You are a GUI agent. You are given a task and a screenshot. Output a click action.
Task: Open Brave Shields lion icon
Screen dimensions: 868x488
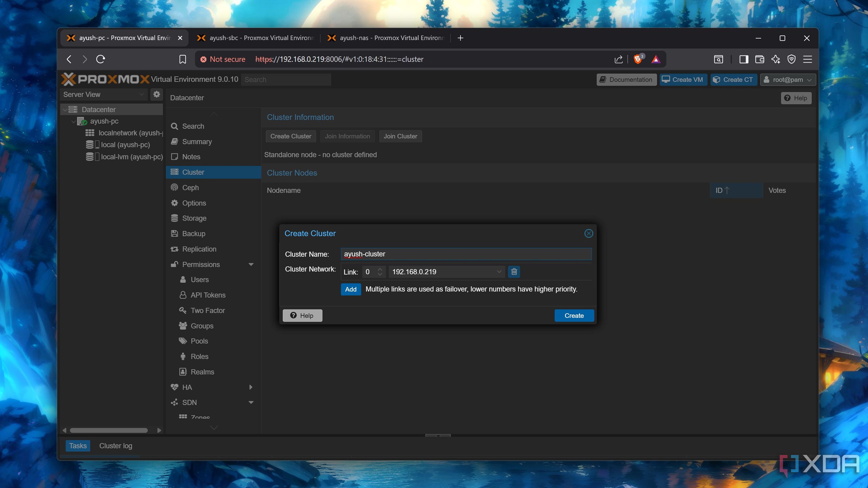638,59
